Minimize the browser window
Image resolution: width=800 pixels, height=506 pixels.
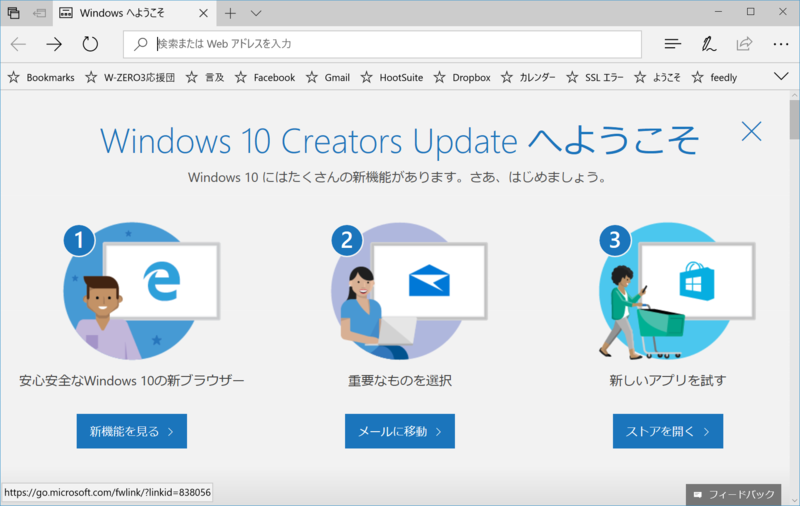[x=718, y=12]
